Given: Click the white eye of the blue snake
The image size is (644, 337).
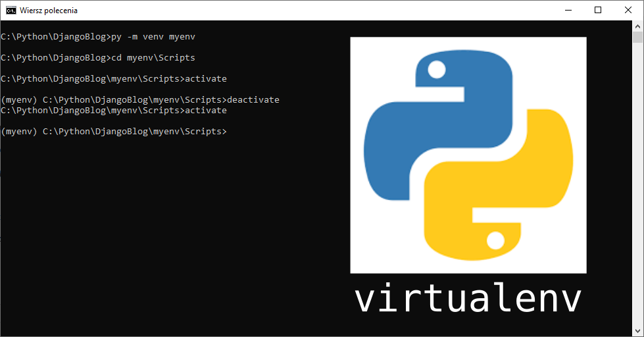Looking at the screenshot, I should 435,70.
